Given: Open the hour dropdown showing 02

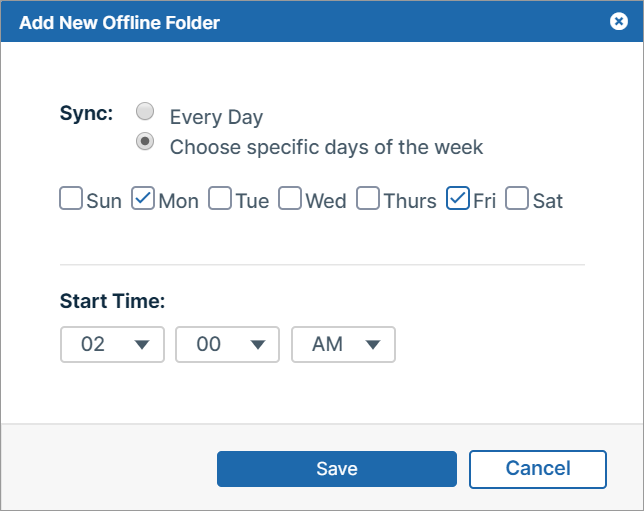Looking at the screenshot, I should [113, 344].
